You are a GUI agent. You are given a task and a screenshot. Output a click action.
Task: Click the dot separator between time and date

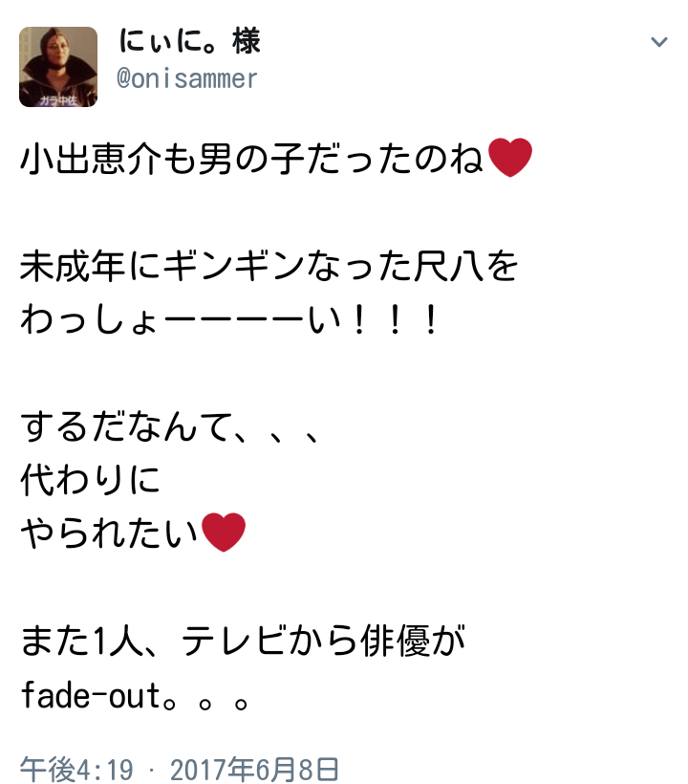click(x=152, y=771)
